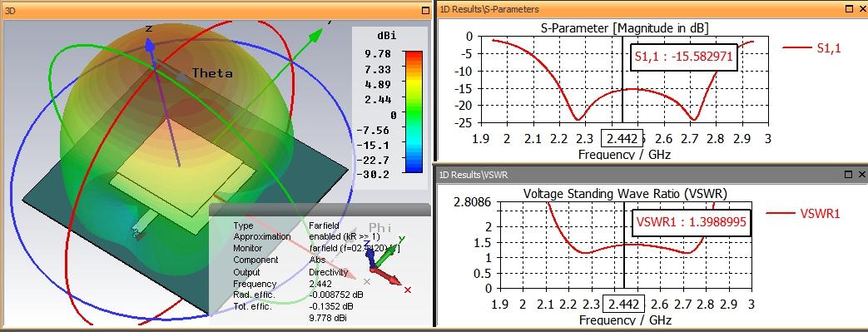Viewport: 868px width, 332px height.
Task: Select the S1,1 legend entry
Action: pos(811,48)
